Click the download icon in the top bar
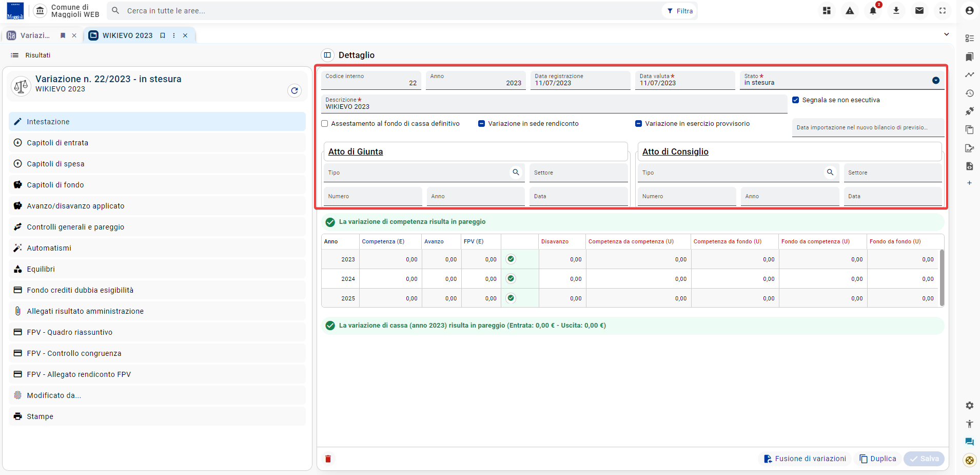980x475 pixels. pyautogui.click(x=896, y=11)
